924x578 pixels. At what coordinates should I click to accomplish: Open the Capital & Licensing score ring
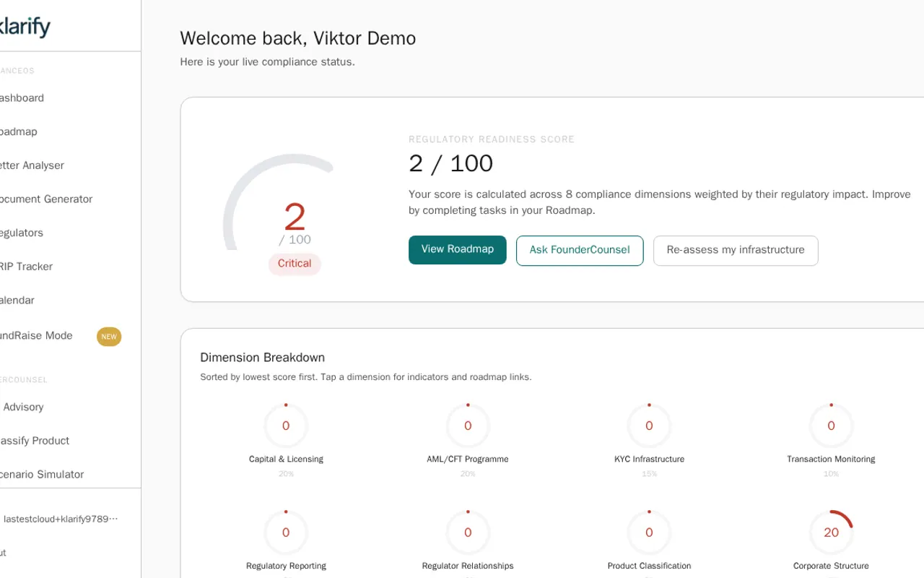click(286, 426)
